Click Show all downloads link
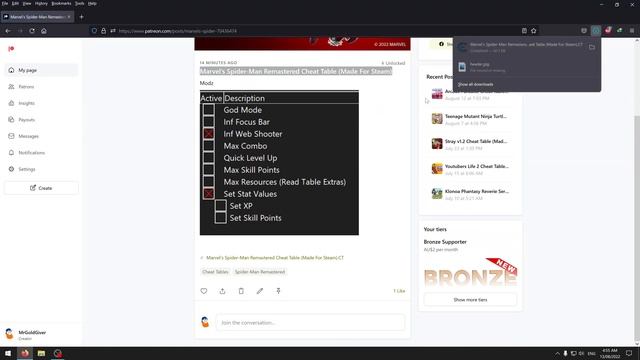This screenshot has height=360, width=640. pos(476,84)
